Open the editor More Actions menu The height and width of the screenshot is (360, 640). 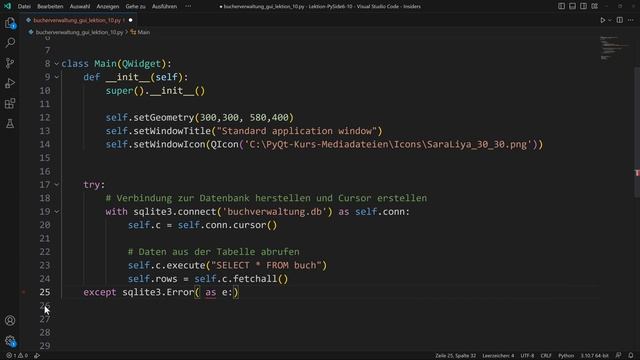click(x=631, y=20)
